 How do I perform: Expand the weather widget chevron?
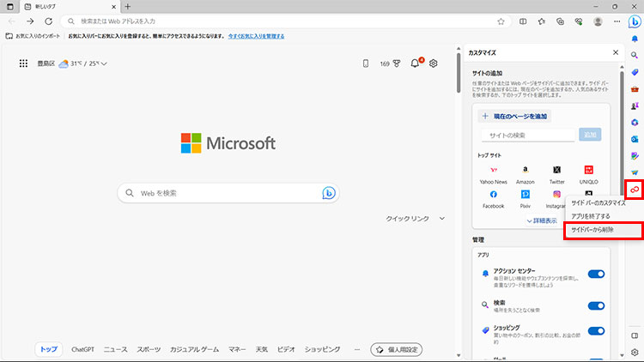pos(104,64)
